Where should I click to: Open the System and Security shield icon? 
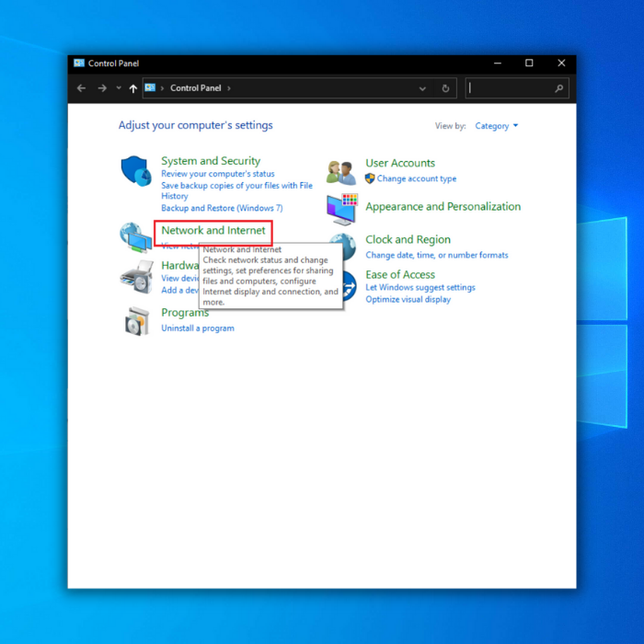tap(135, 170)
